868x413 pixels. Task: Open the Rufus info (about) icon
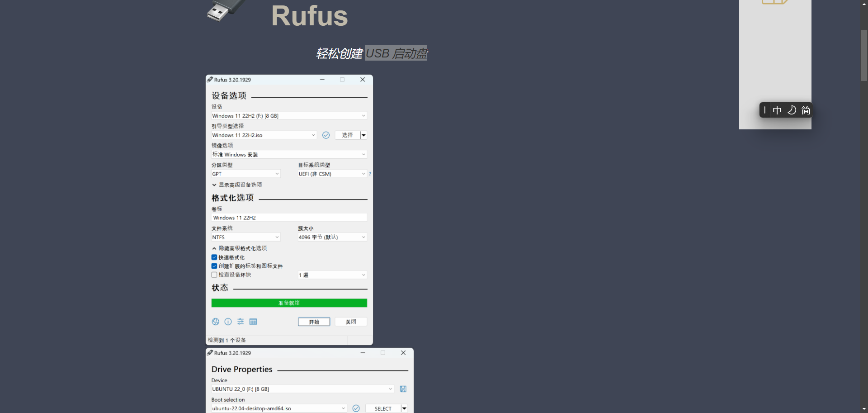228,322
